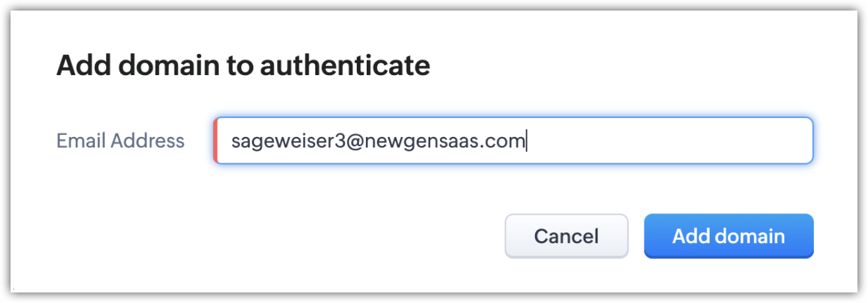Image resolution: width=868 pixels, height=303 pixels.
Task: Confirm the domain with Add domain
Action: click(728, 236)
